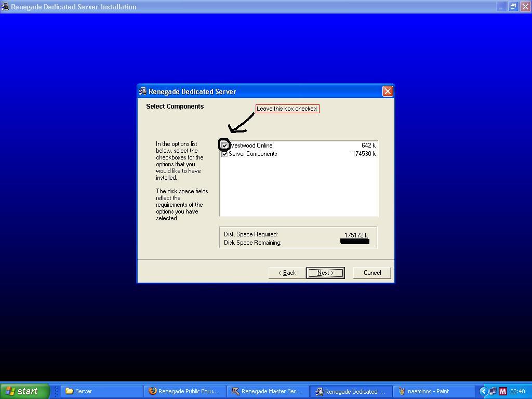Toggle the Server Components checkbox
Image resolution: width=532 pixels, height=399 pixels.
click(224, 154)
